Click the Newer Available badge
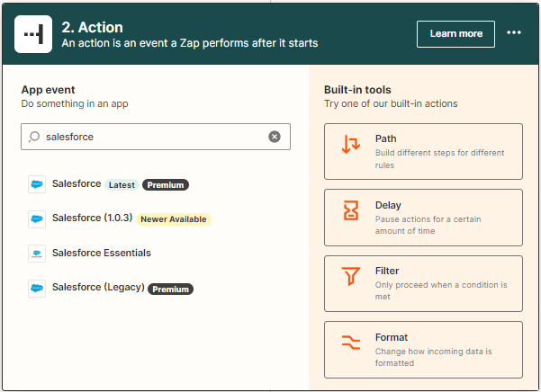 click(x=174, y=219)
